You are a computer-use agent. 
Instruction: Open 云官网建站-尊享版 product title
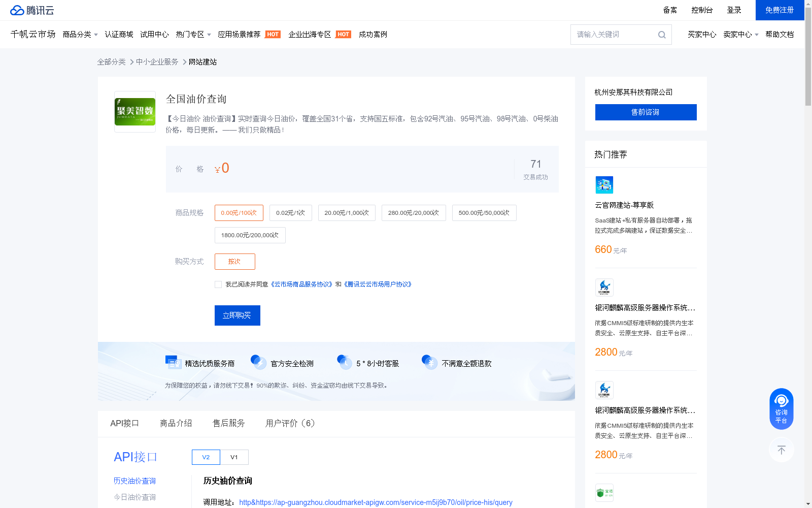click(624, 205)
